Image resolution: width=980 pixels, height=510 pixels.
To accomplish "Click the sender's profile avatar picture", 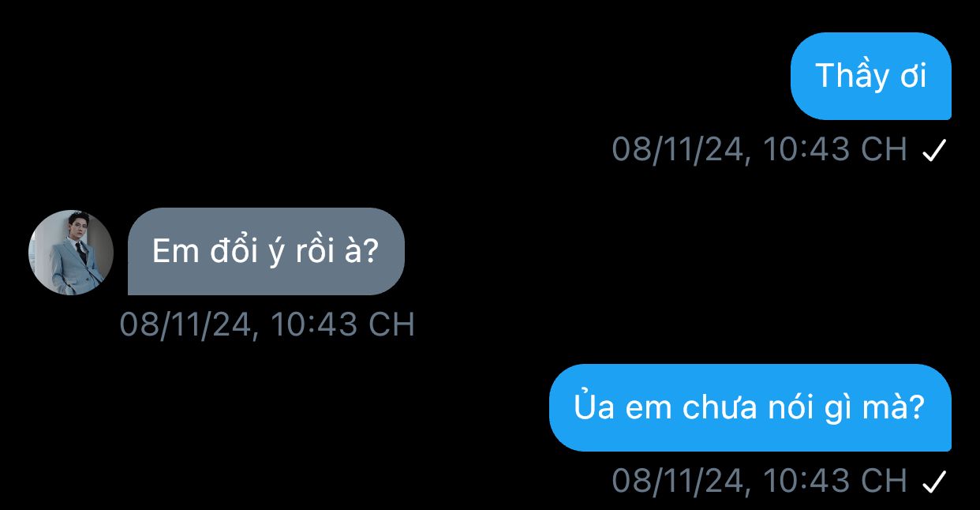I will 71,253.
